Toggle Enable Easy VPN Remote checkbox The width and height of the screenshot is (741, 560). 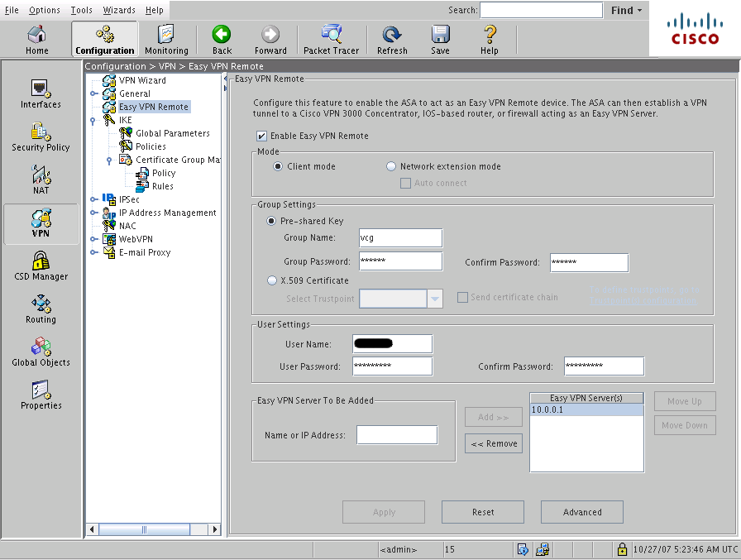[261, 136]
